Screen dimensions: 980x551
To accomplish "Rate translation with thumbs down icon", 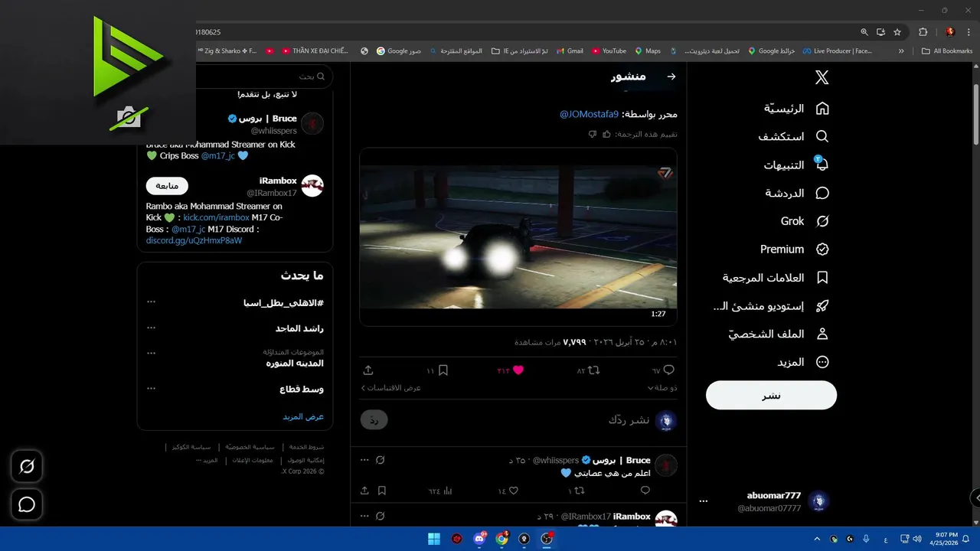I will coord(593,134).
